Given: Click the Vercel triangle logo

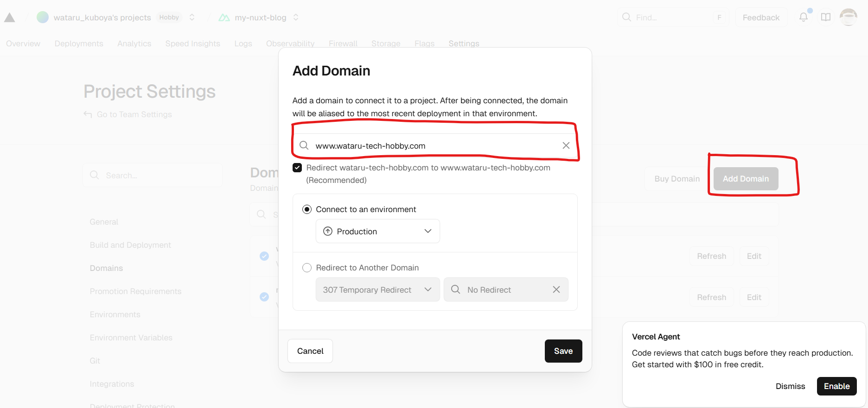Looking at the screenshot, I should coord(10,18).
